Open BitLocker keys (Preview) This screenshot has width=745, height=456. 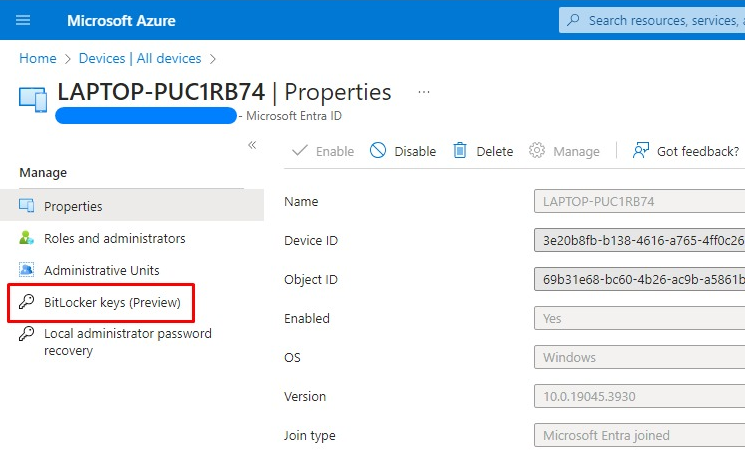tap(112, 303)
